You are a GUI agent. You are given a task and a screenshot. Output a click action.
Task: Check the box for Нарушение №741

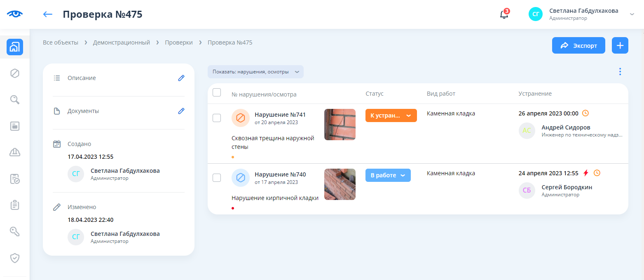pos(217,118)
